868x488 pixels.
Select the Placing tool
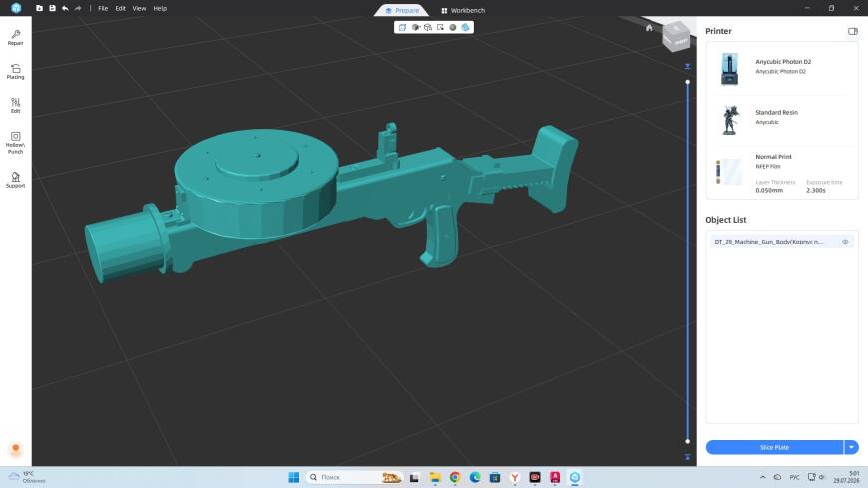16,72
